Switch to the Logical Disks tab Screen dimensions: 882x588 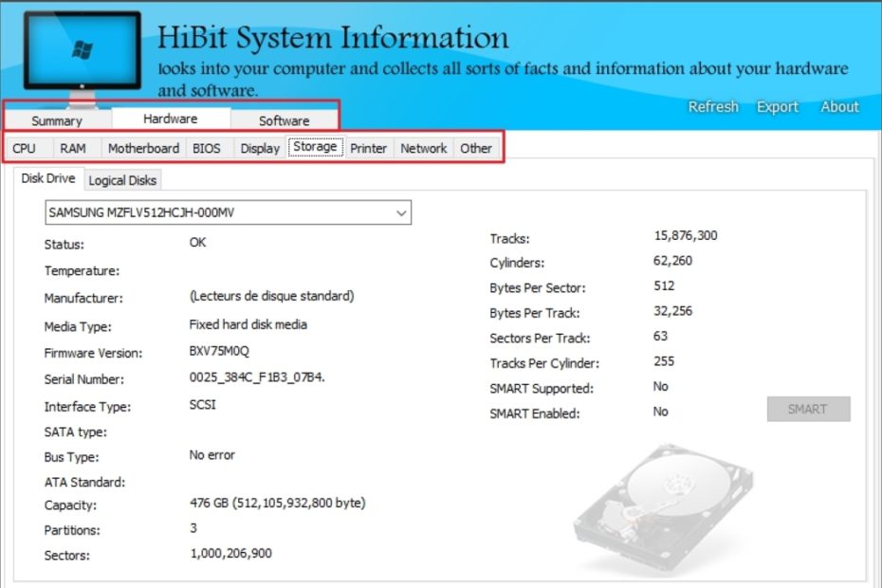click(x=122, y=180)
